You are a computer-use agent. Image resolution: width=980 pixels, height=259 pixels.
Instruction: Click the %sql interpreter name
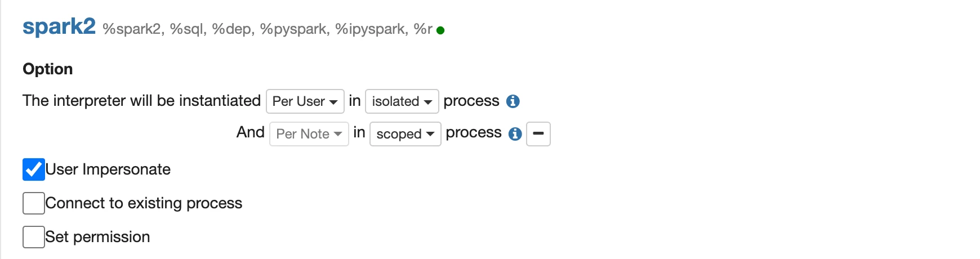pyautogui.click(x=189, y=29)
